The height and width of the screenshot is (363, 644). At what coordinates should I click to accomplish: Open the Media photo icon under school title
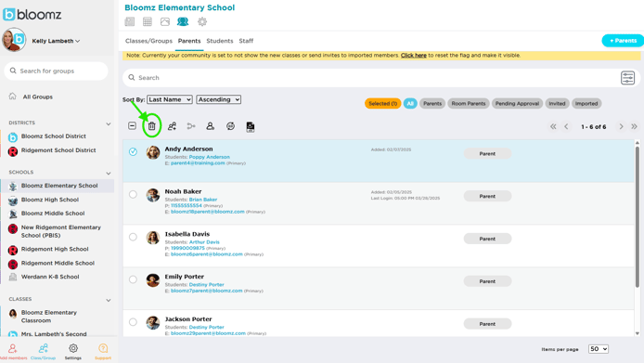tap(165, 21)
